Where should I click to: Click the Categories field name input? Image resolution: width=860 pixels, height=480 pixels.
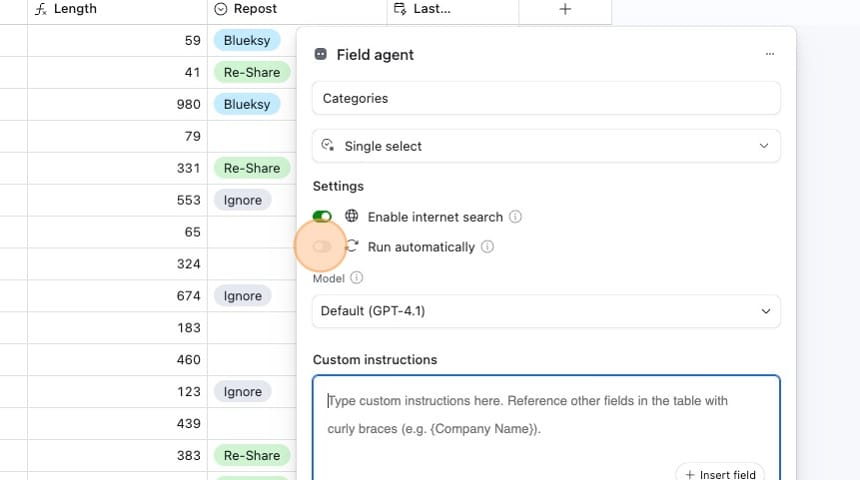[x=546, y=99]
